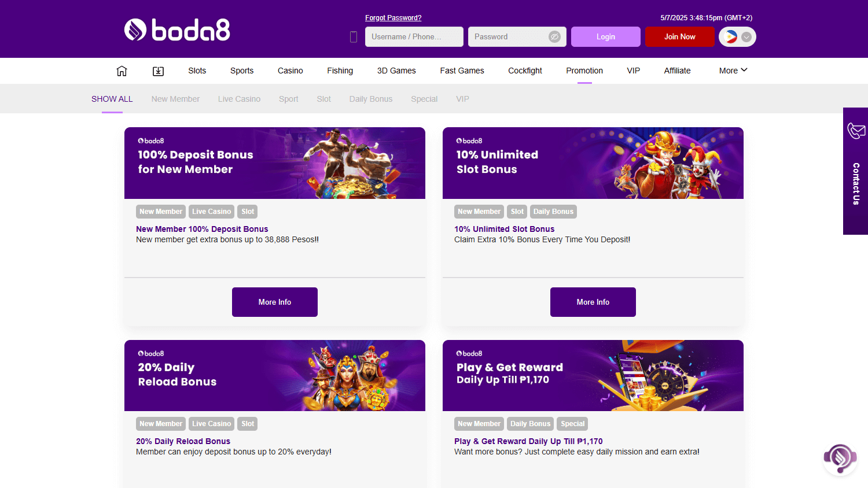This screenshot has width=868, height=488.
Task: Click More Info under 100% Deposit Bonus
Action: click(x=275, y=302)
